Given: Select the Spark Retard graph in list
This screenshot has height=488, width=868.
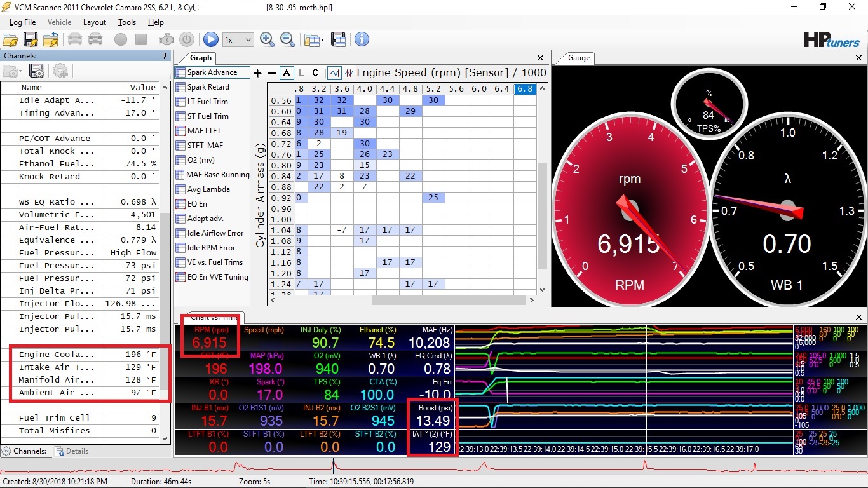Looking at the screenshot, I should tap(208, 87).
